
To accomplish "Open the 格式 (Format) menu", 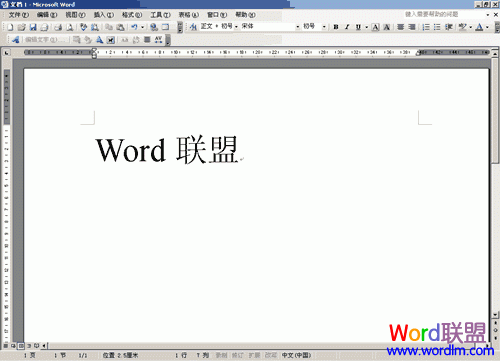I will [132, 15].
